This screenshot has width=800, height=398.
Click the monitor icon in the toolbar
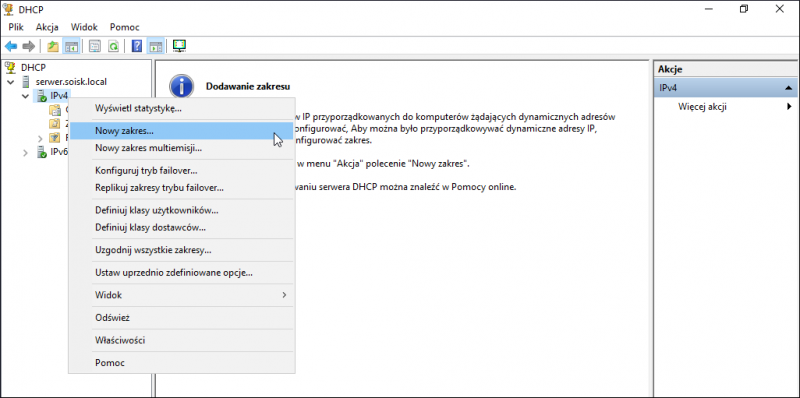[179, 46]
